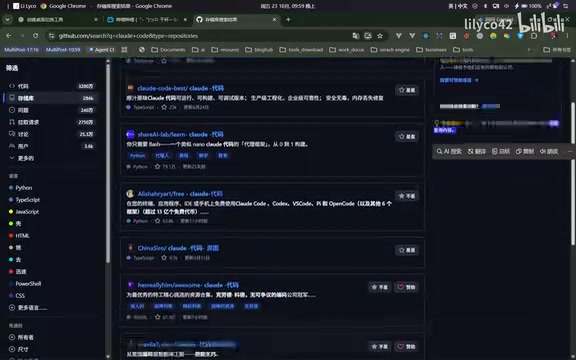Click battery indicator in system bar
This screenshot has height=360, width=576.
click(532, 6)
